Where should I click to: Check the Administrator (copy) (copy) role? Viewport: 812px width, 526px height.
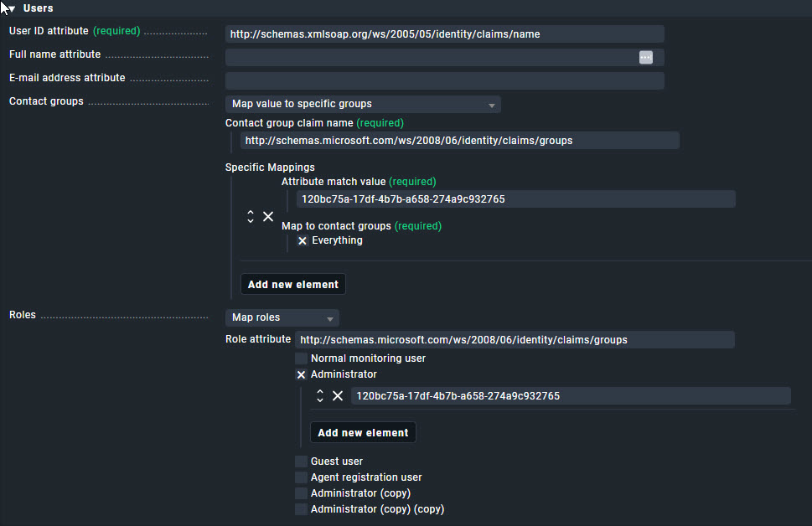[x=301, y=508]
